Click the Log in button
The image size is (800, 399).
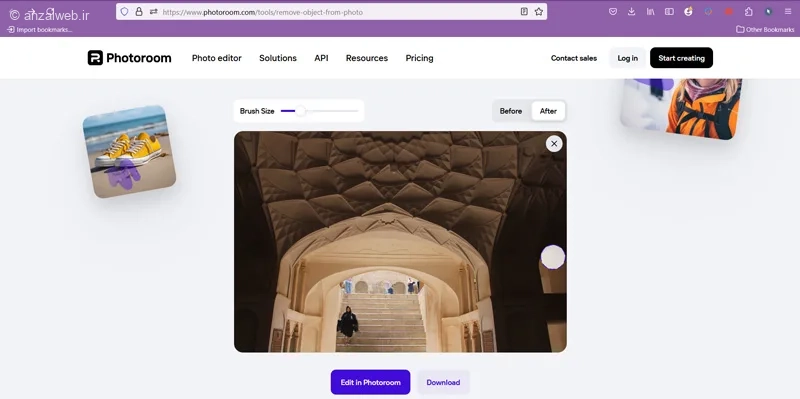coord(628,58)
